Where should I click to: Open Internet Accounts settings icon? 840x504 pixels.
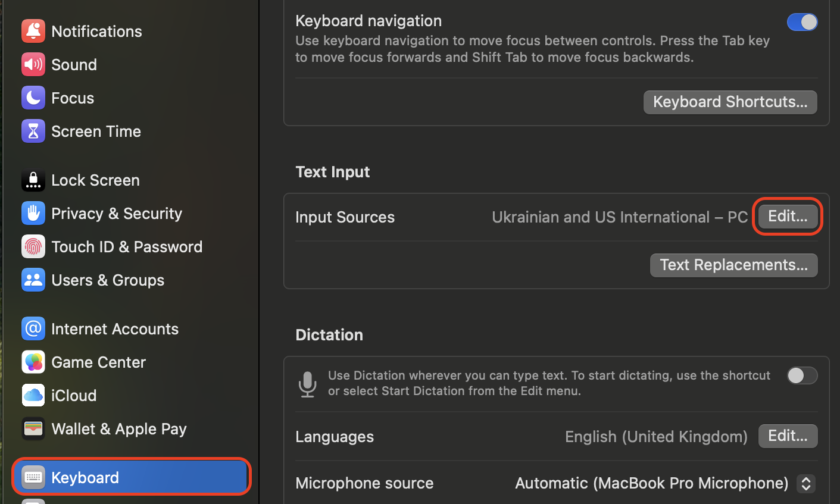pyautogui.click(x=33, y=328)
